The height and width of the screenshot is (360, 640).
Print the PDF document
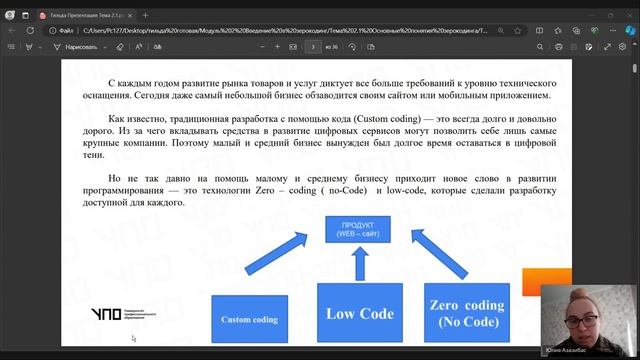tap(559, 47)
